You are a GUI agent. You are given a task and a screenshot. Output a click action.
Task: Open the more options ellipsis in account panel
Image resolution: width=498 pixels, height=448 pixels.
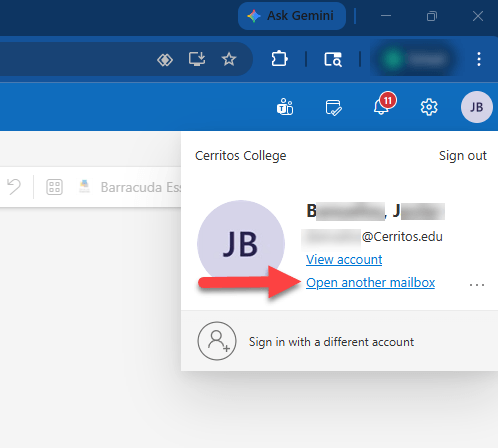477,285
